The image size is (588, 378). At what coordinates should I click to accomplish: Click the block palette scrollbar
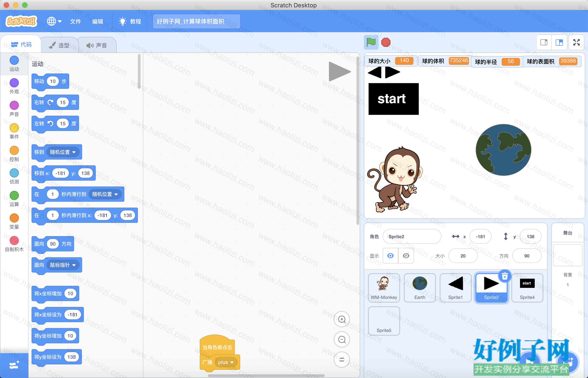point(139,71)
